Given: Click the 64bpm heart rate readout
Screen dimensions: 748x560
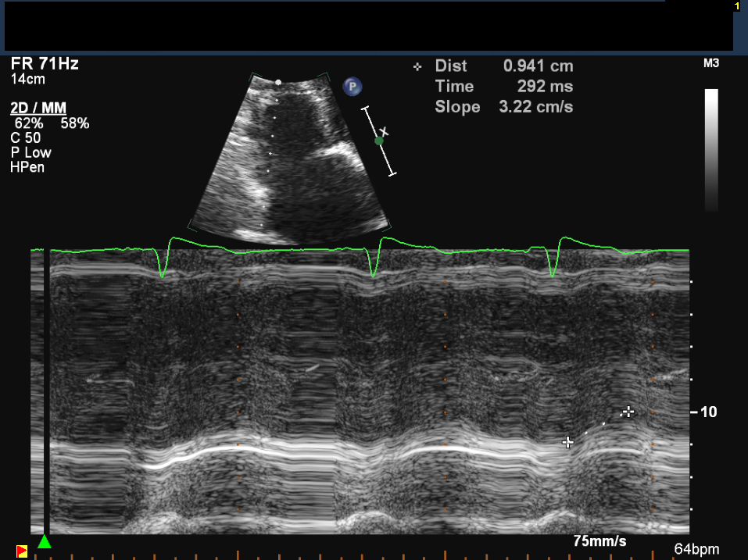Looking at the screenshot, I should pyautogui.click(x=696, y=549).
